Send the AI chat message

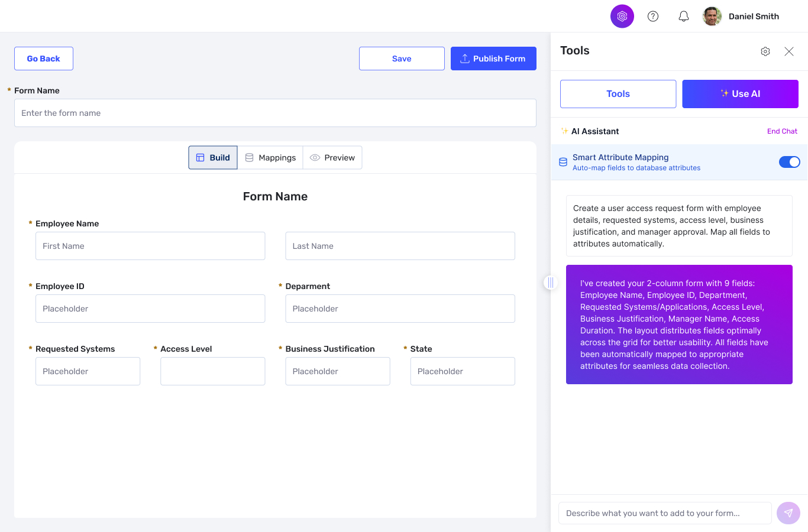(788, 513)
